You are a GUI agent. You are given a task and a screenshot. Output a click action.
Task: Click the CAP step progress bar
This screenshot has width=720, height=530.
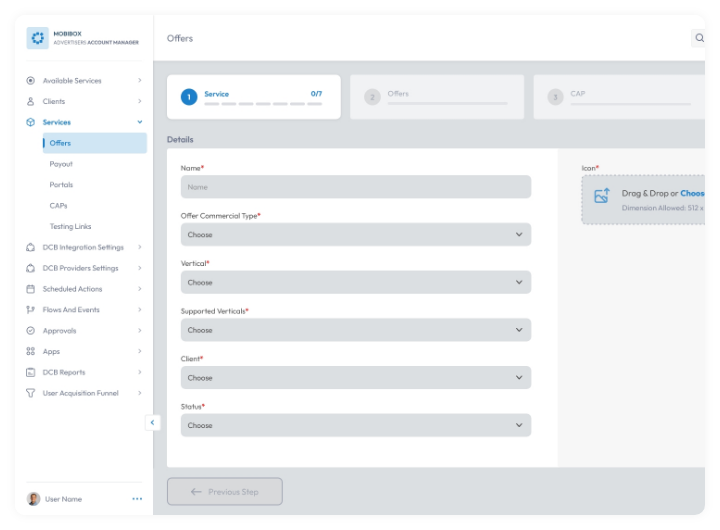coord(630,104)
